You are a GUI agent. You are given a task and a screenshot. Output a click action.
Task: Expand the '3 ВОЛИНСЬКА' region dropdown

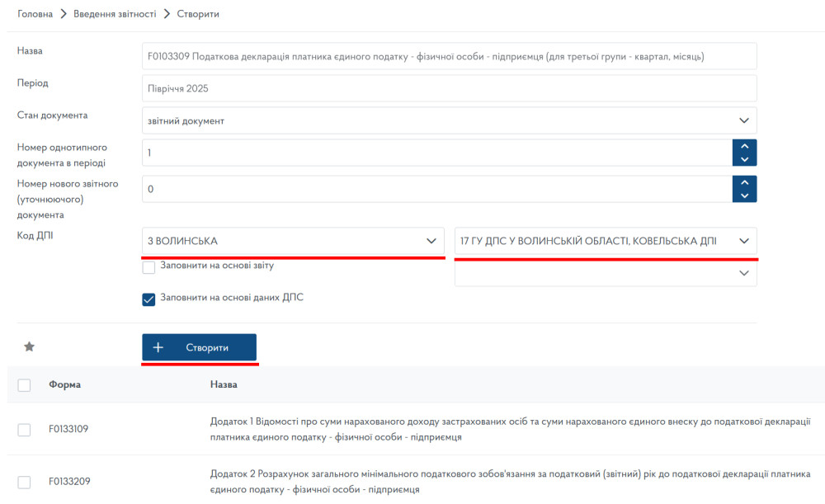(293, 241)
